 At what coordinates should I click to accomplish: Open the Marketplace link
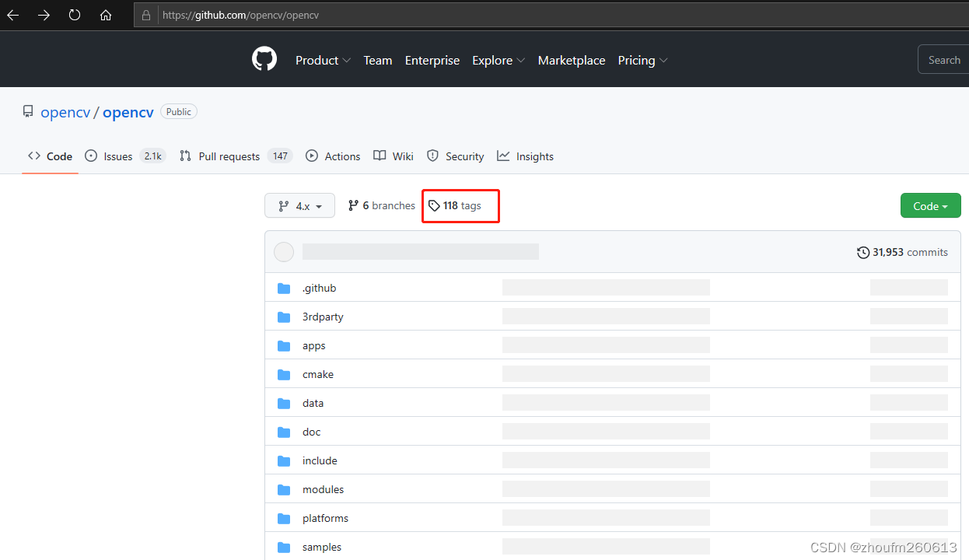[x=572, y=60]
